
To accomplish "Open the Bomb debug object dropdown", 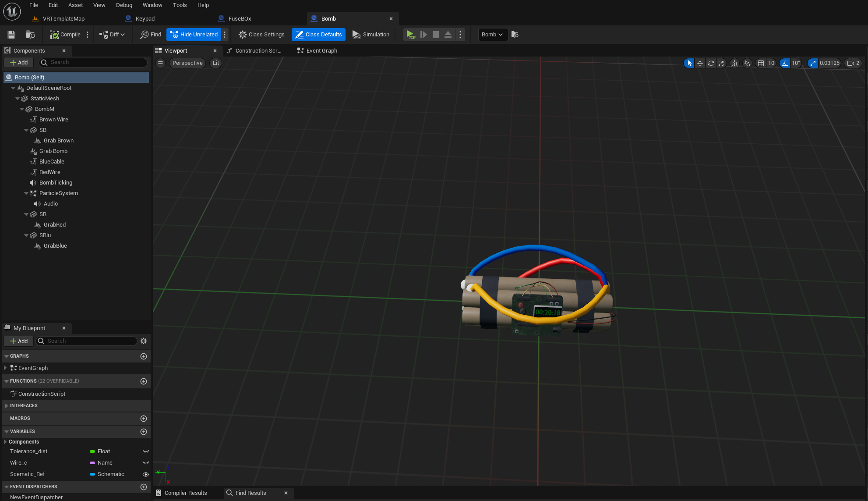I will pyautogui.click(x=493, y=35).
